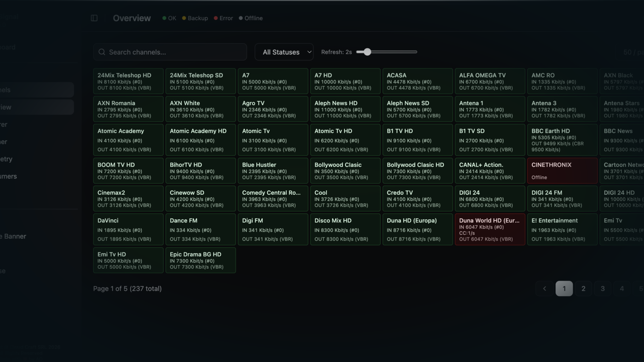
Task: Collapse the left sidebar panel
Action: (94, 17)
